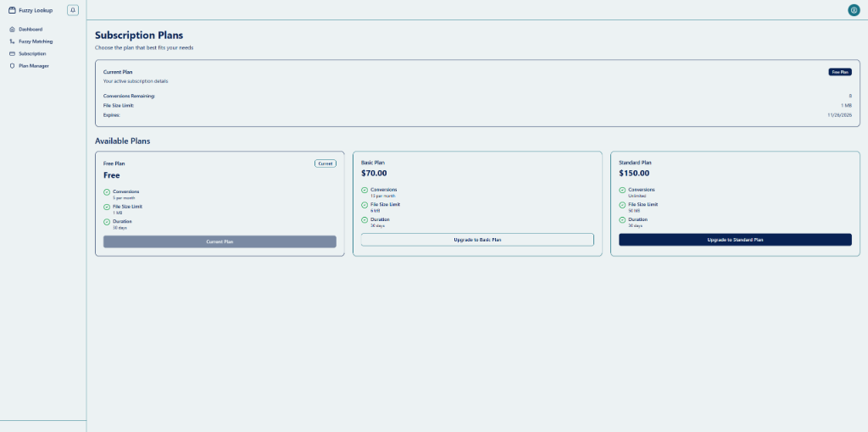Click Upgrade to Standard Plan
Viewport: 868px width, 432px height.
tap(735, 240)
